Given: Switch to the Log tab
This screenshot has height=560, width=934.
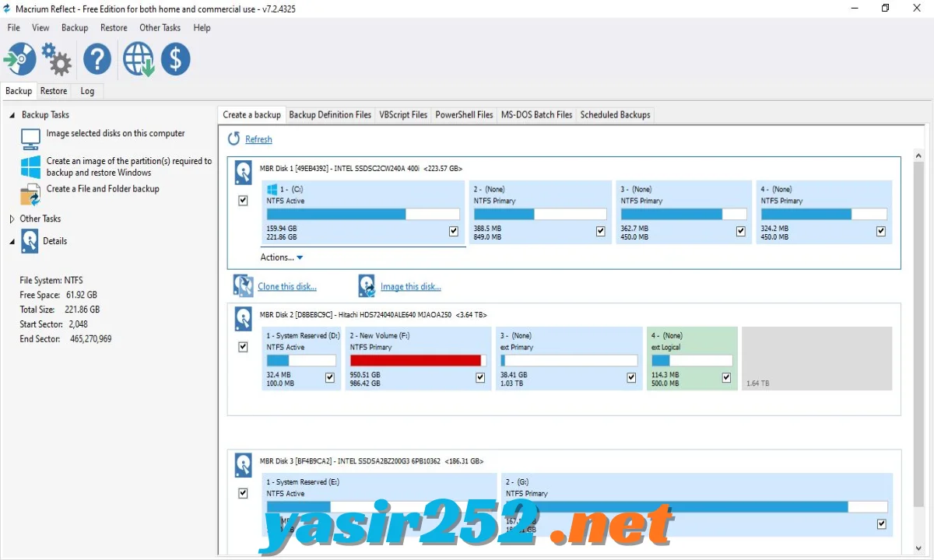Looking at the screenshot, I should 87,91.
